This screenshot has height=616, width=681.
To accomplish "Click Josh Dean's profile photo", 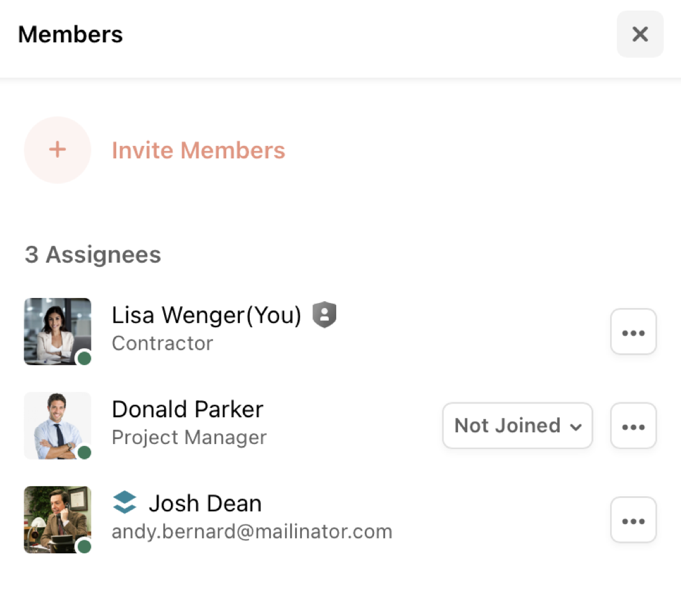I will 57,520.
